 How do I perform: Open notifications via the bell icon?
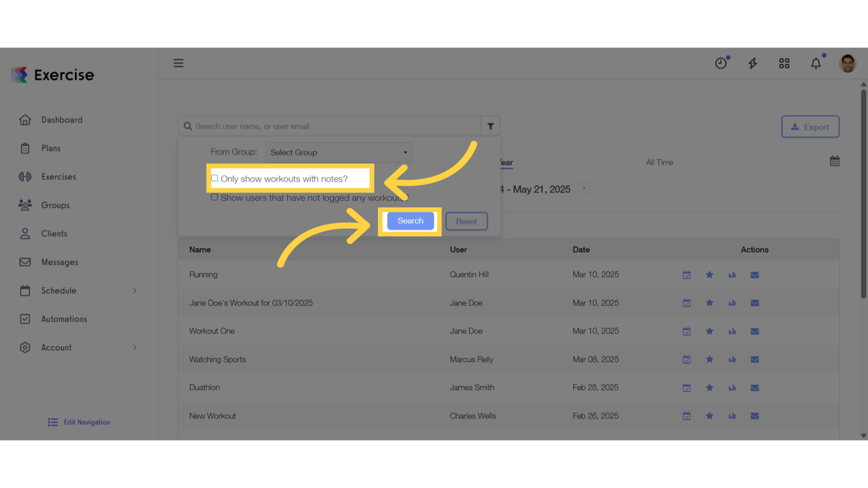816,63
